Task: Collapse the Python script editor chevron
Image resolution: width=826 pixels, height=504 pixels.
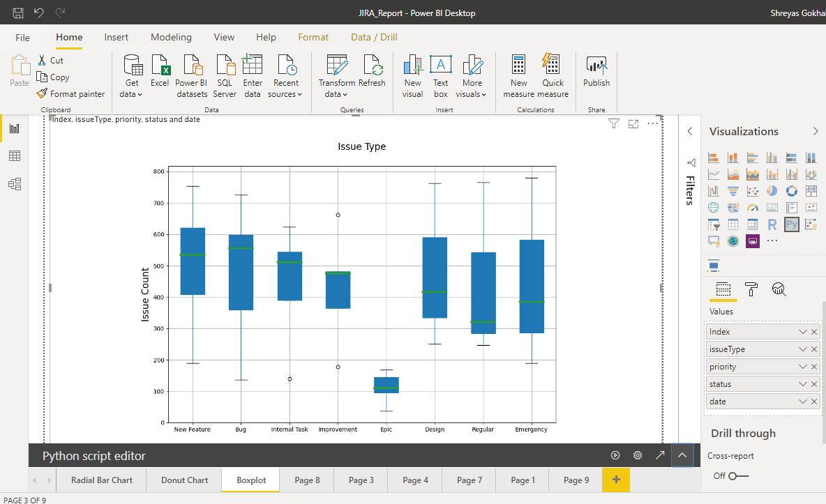Action: pos(682,455)
